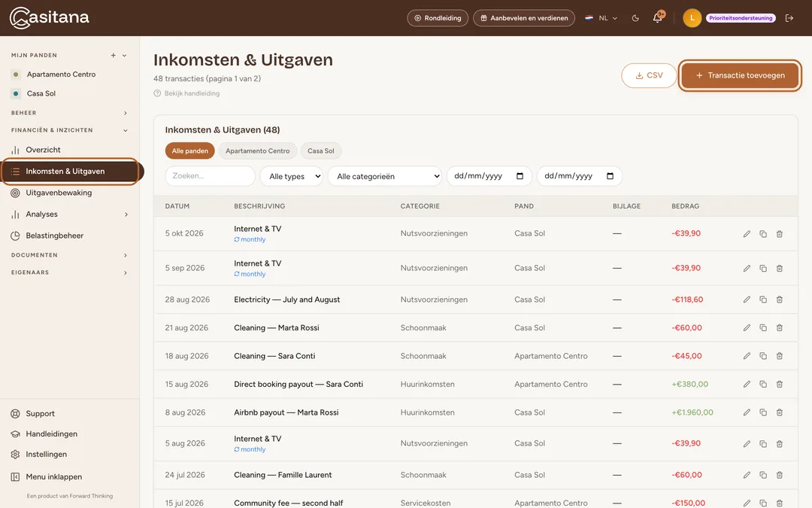Collapse the Financiën & Inzichten section
Image resolution: width=812 pixels, height=508 pixels.
click(69, 131)
